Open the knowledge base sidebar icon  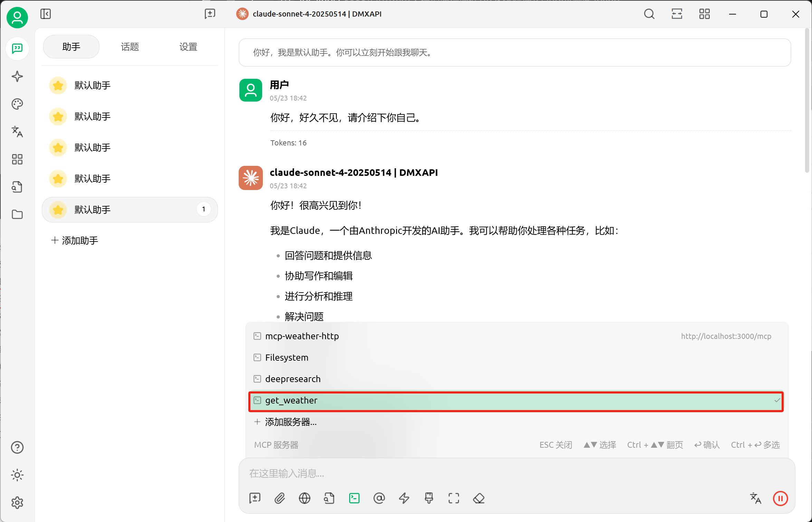[17, 187]
